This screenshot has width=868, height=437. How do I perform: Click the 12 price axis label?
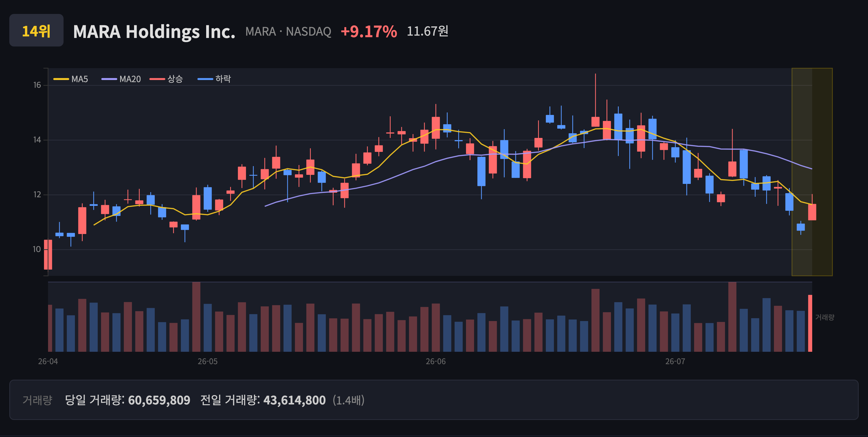(x=37, y=195)
